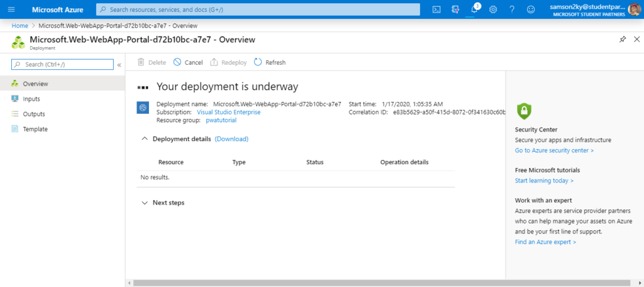This screenshot has height=287, width=644.
Task: Click the Inputs monitor icon
Action: (x=15, y=99)
